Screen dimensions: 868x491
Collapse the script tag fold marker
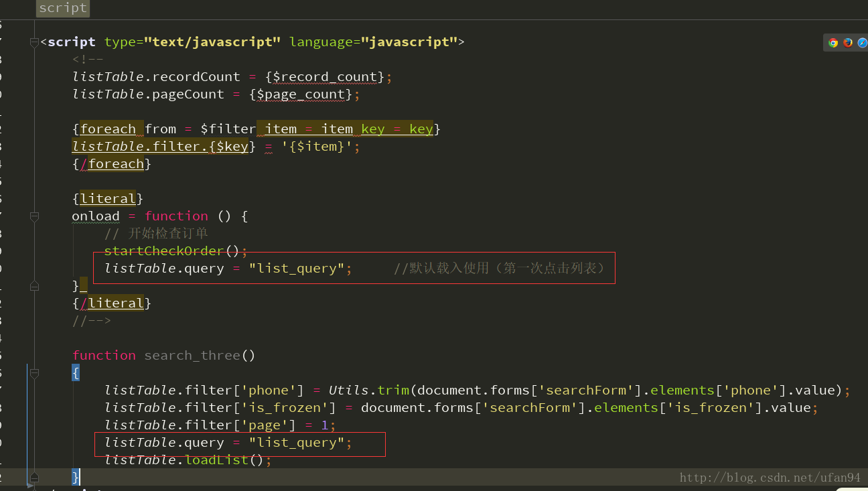(x=33, y=43)
